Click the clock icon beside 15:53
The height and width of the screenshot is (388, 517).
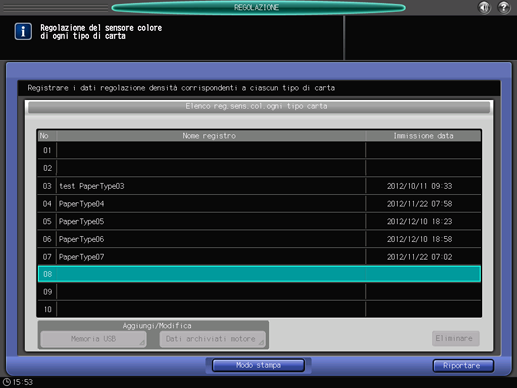click(6, 382)
